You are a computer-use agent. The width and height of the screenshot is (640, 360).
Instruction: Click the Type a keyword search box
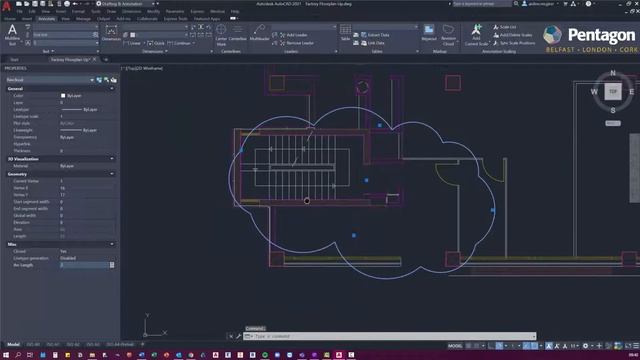tap(482, 4)
